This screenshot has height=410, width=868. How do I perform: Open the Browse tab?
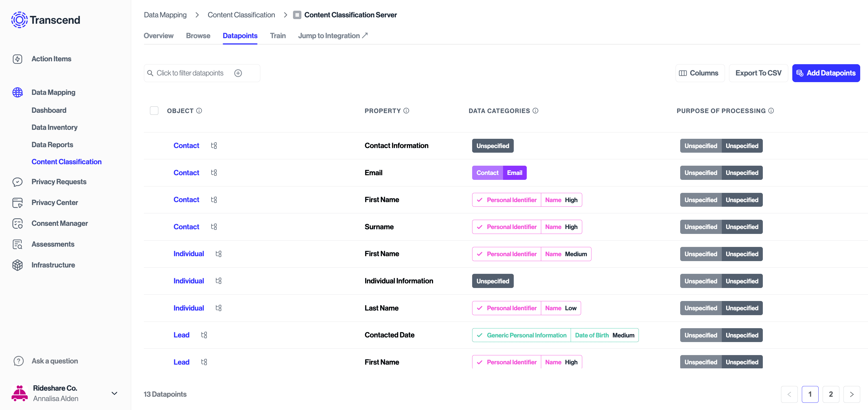click(x=198, y=36)
